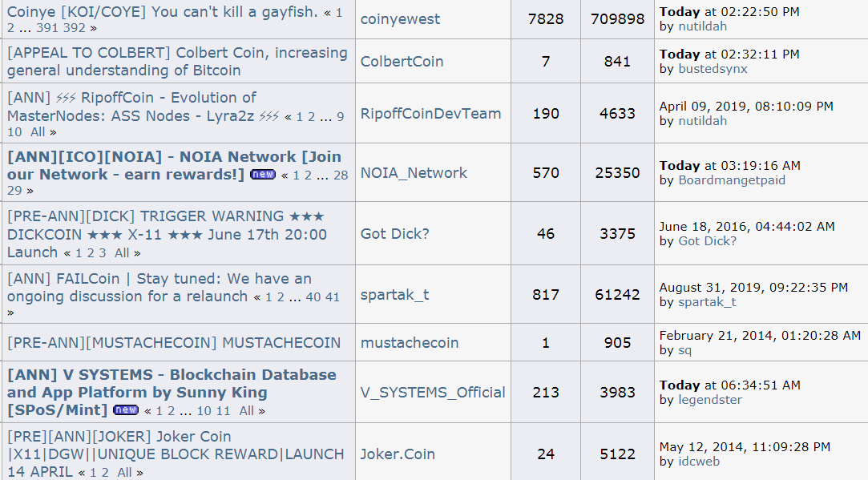Go to page 392 of the Coinye thread
This screenshot has height=480, width=868.
[75, 28]
